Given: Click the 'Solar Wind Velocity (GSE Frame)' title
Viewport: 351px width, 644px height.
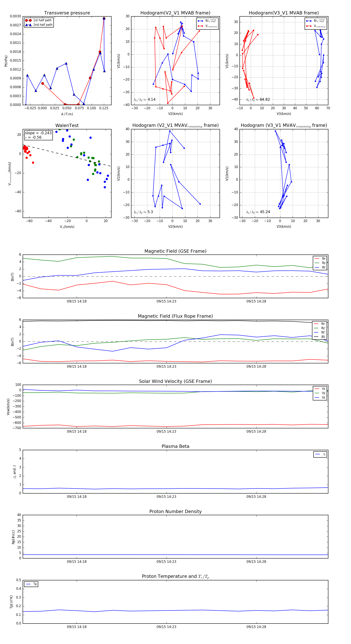Looking at the screenshot, I should pyautogui.click(x=175, y=381).
